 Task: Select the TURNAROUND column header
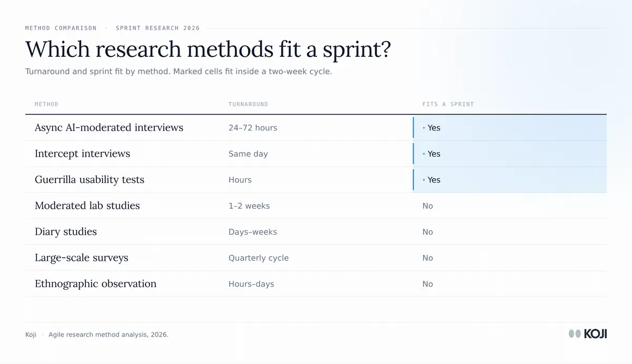click(248, 104)
